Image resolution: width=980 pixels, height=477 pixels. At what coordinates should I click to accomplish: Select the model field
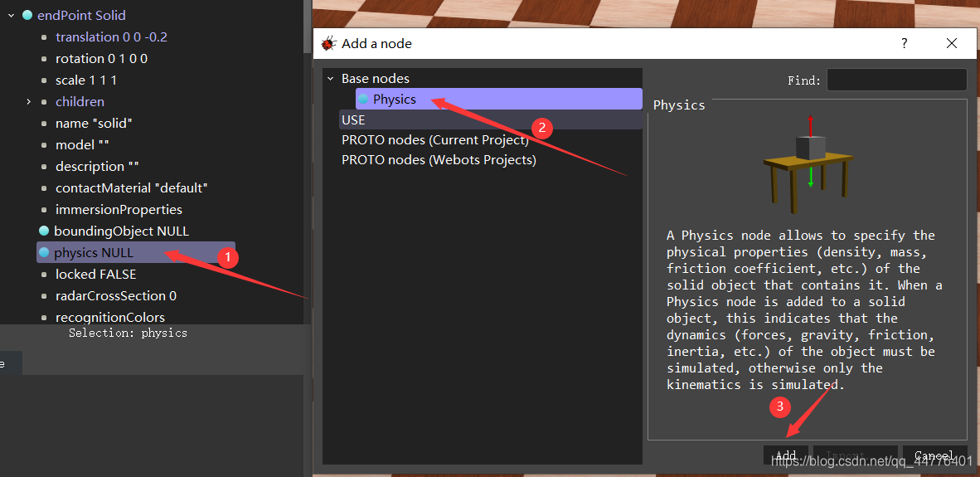83,144
